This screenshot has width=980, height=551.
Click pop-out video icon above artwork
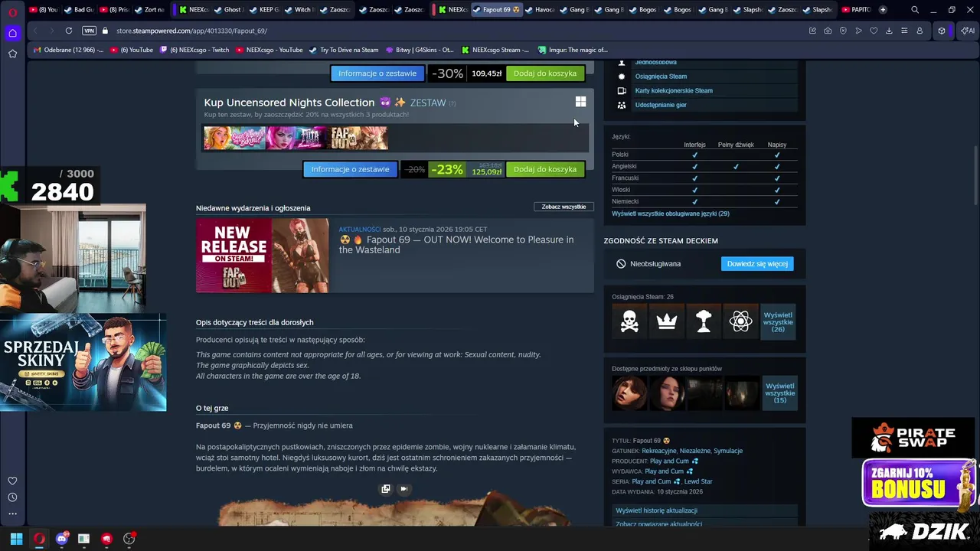point(386,489)
